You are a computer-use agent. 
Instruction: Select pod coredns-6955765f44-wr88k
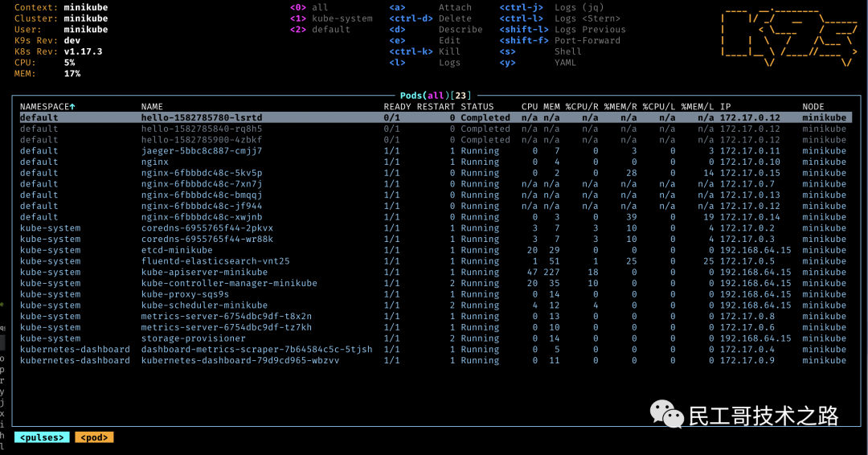tap(436, 239)
